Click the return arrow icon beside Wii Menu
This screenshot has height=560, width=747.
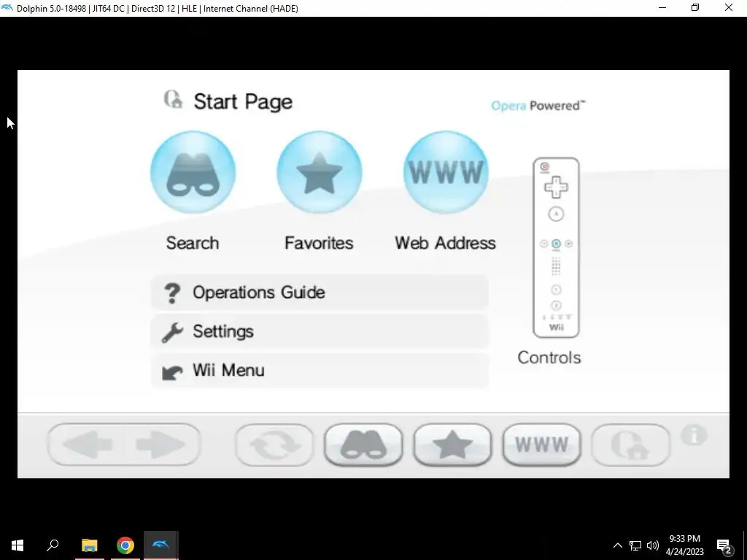pyautogui.click(x=172, y=372)
